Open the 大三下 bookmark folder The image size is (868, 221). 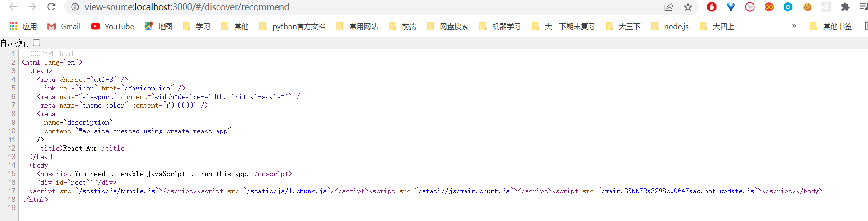pos(623,26)
